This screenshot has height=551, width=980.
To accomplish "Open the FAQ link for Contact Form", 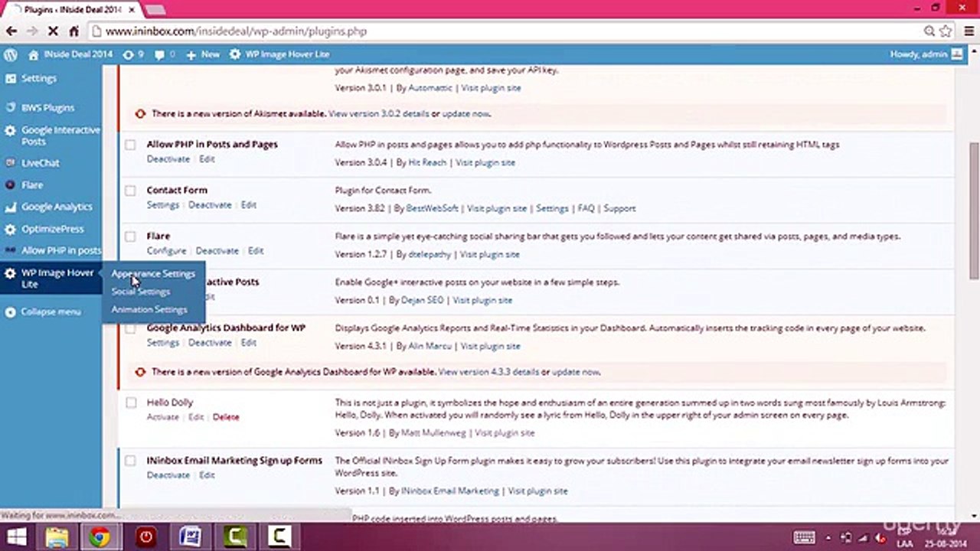I will coord(586,208).
